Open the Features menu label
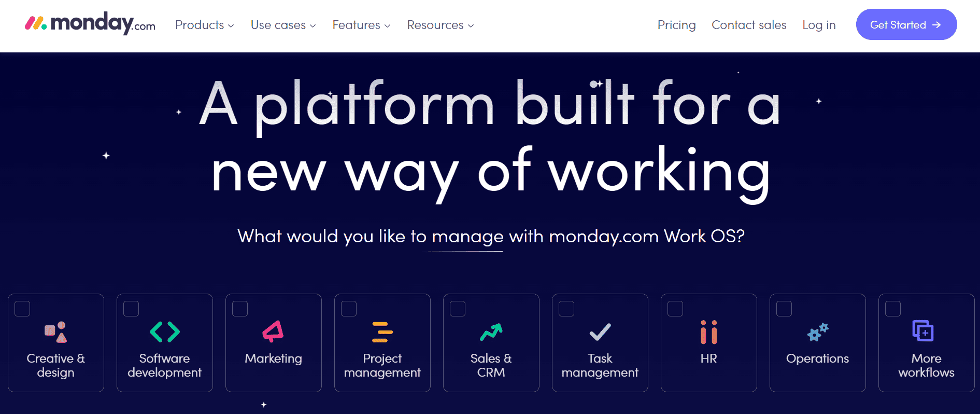 (357, 25)
